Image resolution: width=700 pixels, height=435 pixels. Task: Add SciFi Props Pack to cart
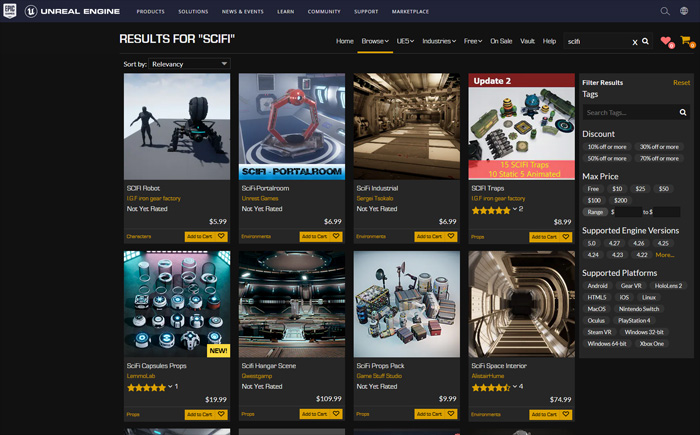pyautogui.click(x=429, y=414)
